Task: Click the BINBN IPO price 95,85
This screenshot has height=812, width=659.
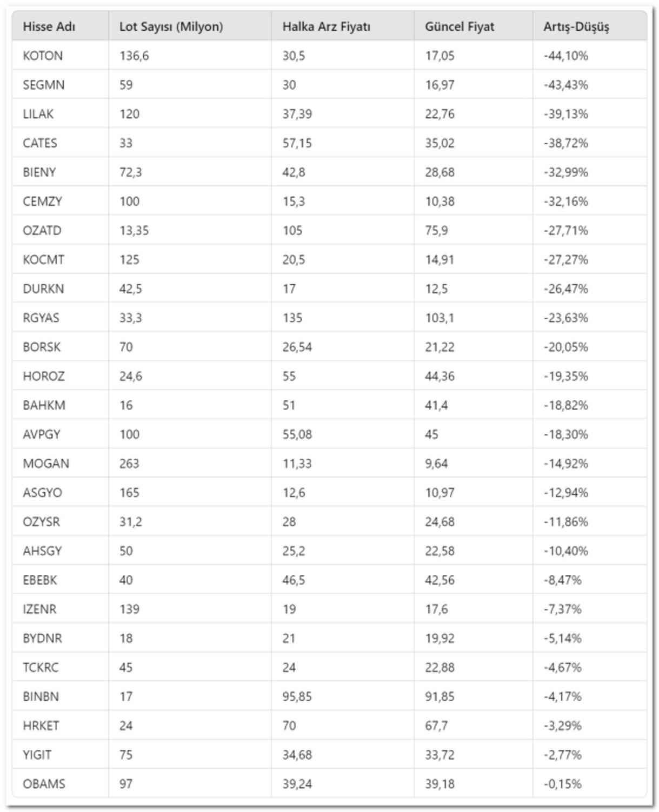Action: coord(297,696)
